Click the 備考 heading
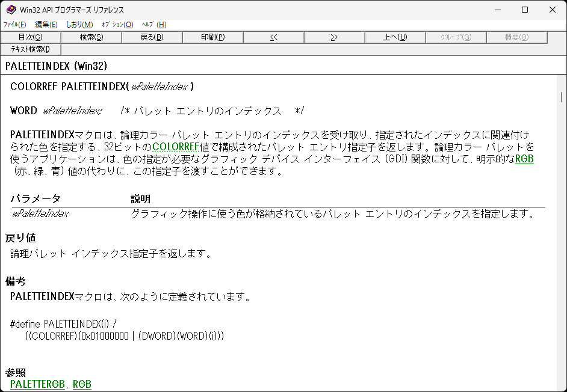Screen dimensions: 567x392 (x=15, y=281)
